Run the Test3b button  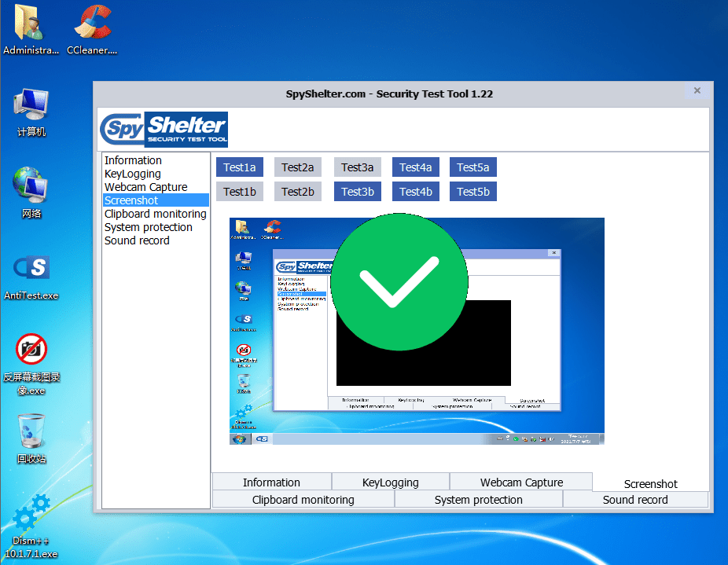point(358,192)
